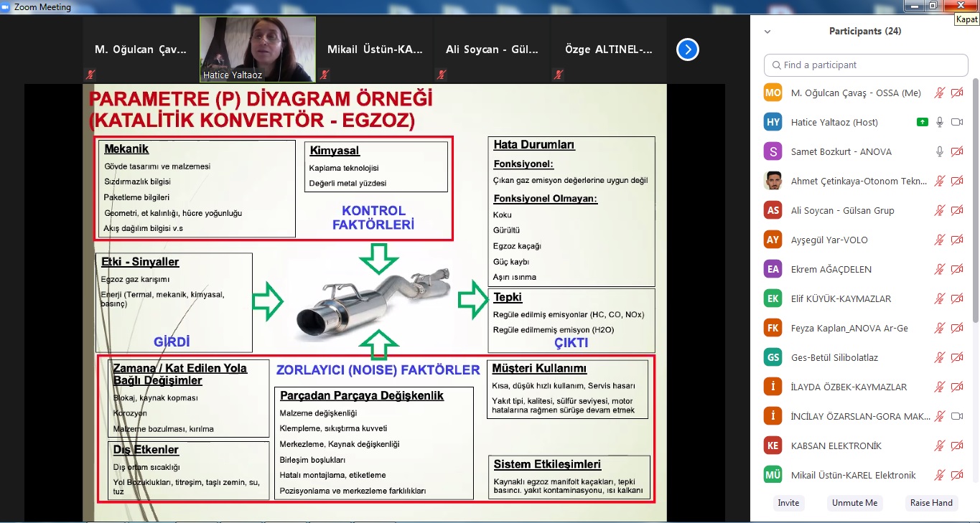Viewport: 980px width, 523px height.
Task: Click the İ avatar of İNCİLAY ÖZARSLAN
Action: tap(773, 417)
